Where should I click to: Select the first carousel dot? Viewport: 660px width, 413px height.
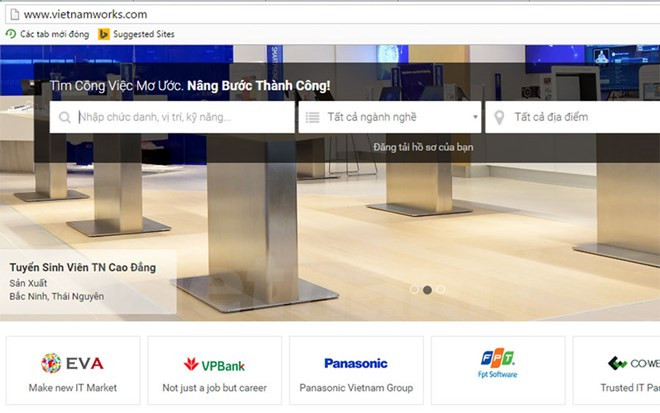[x=414, y=289]
